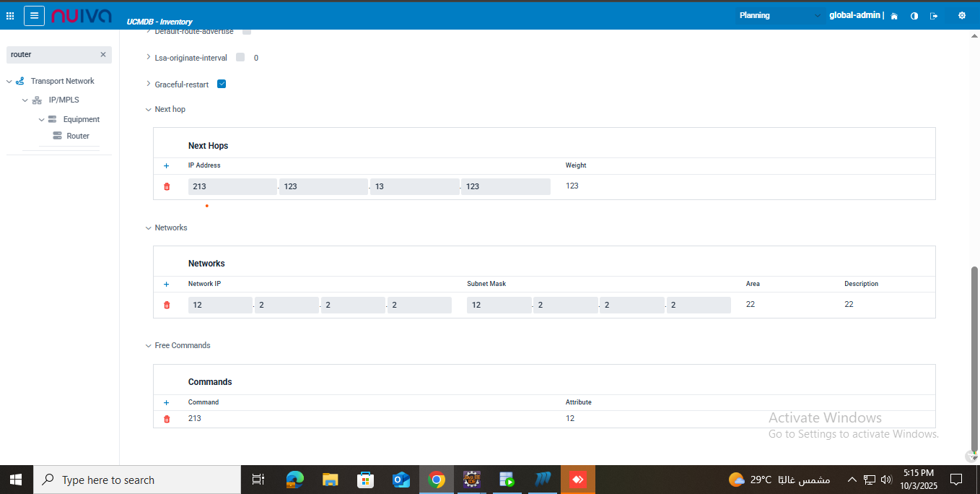The image size is (980, 494).
Task: Open File Explorer from taskbar
Action: (330, 480)
